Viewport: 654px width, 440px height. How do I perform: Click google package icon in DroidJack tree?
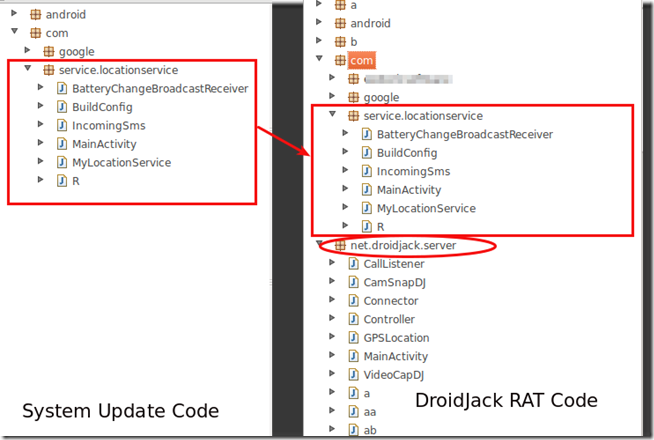(x=354, y=98)
